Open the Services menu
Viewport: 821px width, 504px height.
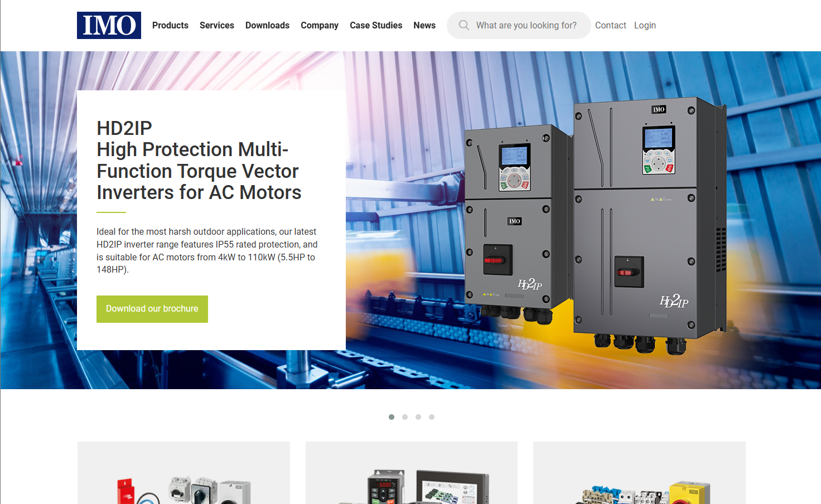216,26
